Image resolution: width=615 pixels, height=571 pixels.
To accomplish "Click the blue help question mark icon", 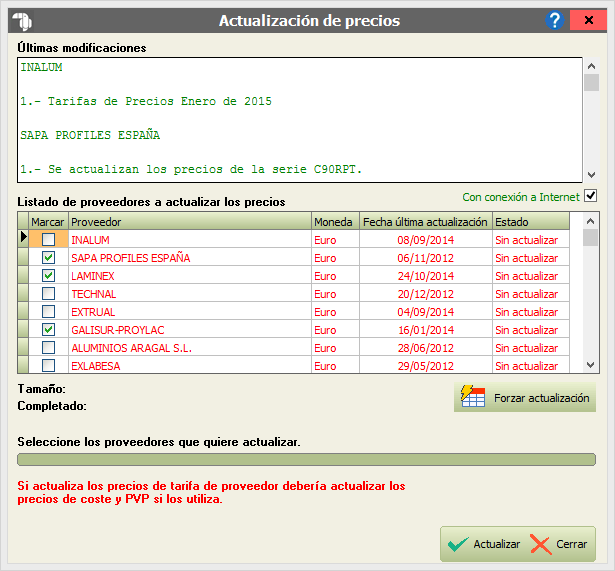I will pyautogui.click(x=555, y=20).
